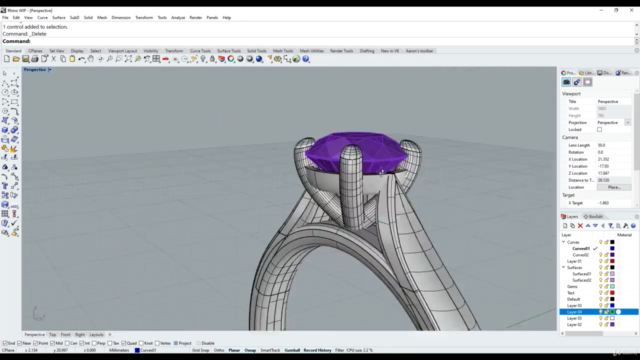Image resolution: width=640 pixels, height=360 pixels.
Task: Toggle Gumball in status bar
Action: pyautogui.click(x=292, y=350)
